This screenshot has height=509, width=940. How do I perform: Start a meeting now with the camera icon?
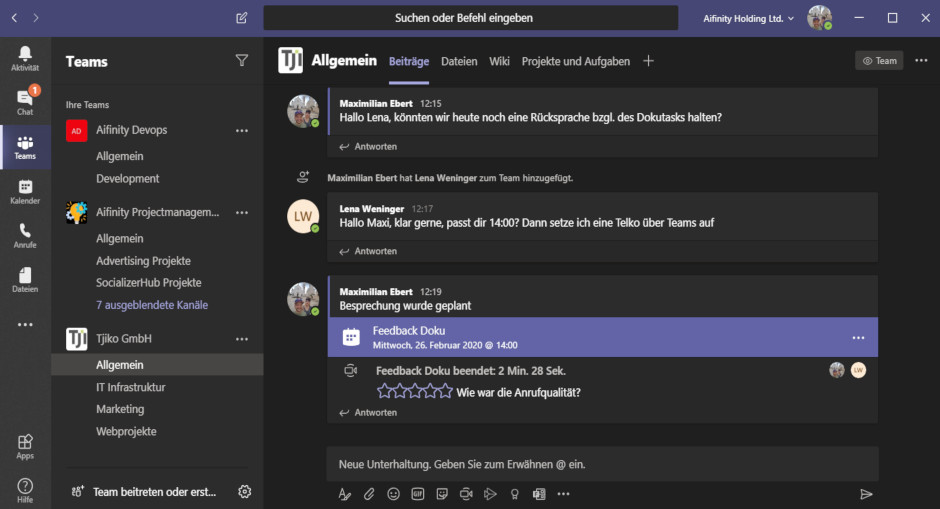tap(466, 494)
